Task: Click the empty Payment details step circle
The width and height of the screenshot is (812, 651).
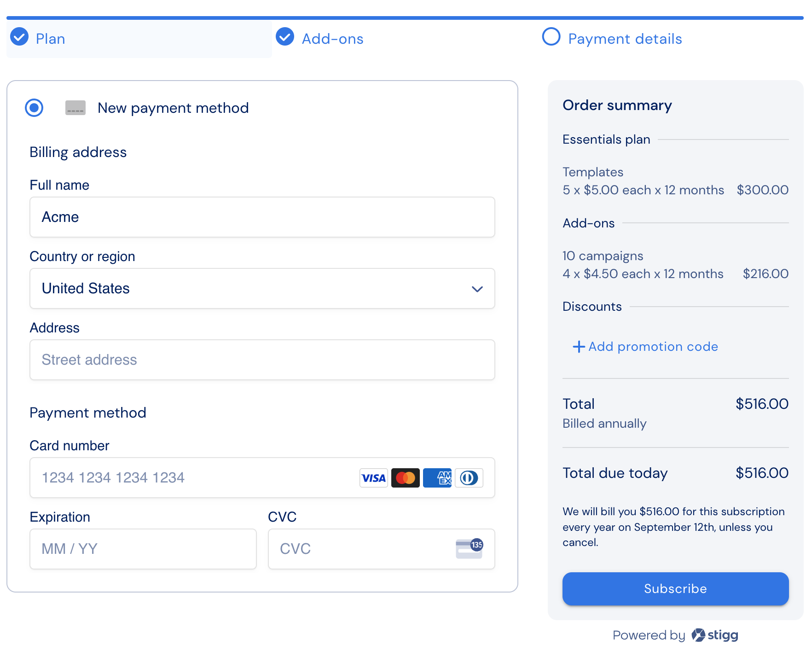Action: 551,36
